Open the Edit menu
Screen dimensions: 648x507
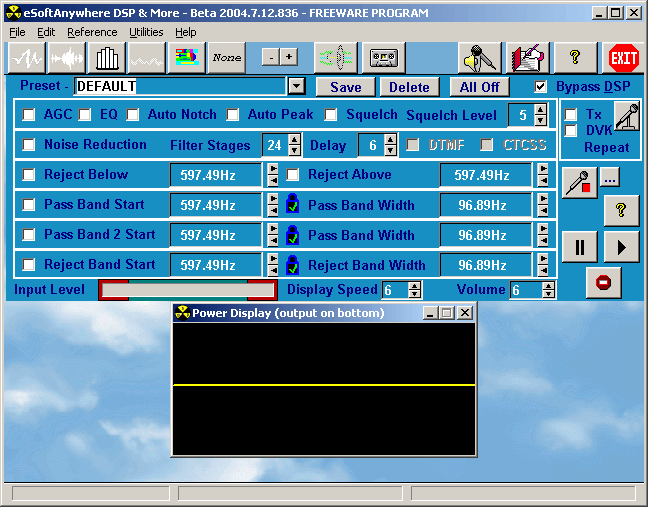point(46,32)
